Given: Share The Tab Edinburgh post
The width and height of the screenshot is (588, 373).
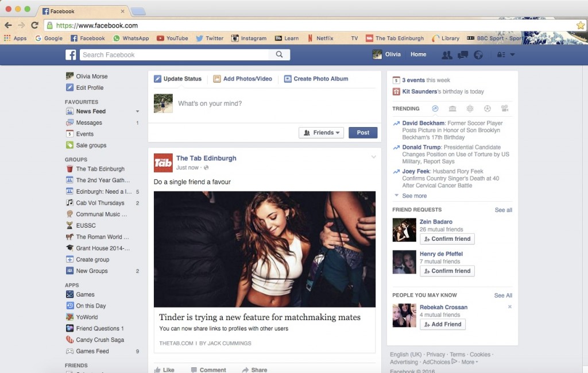Looking at the screenshot, I should click(x=254, y=370).
